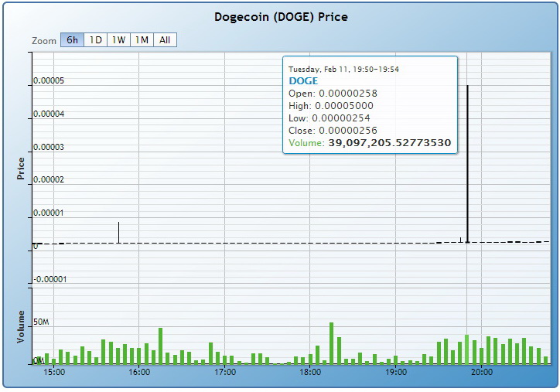Click the DOGE series name in tooltip

pyautogui.click(x=303, y=81)
